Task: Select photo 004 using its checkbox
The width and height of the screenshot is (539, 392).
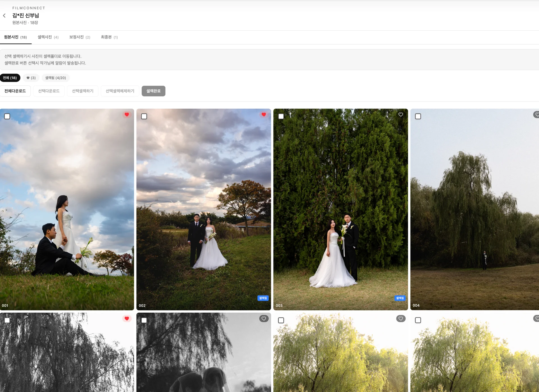Action: tap(418, 116)
